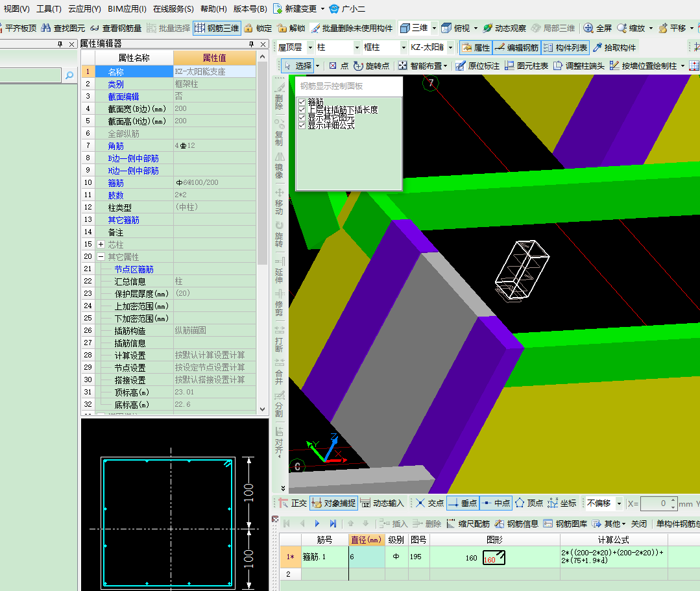This screenshot has height=591, width=700.
Task: Toggle 动态输入 mode
Action: tap(381, 503)
